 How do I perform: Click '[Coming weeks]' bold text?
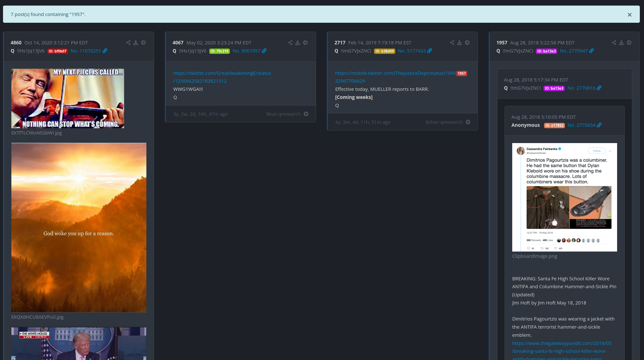tap(354, 97)
